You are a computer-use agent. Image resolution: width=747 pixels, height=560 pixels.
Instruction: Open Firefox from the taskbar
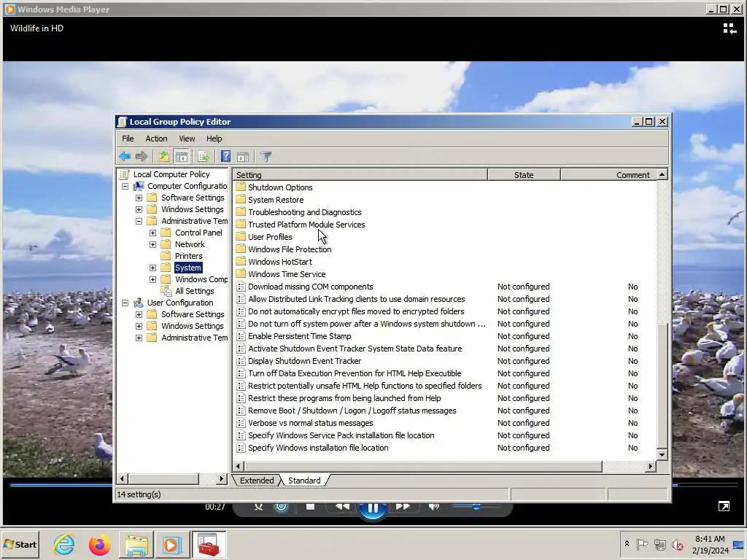click(99, 544)
